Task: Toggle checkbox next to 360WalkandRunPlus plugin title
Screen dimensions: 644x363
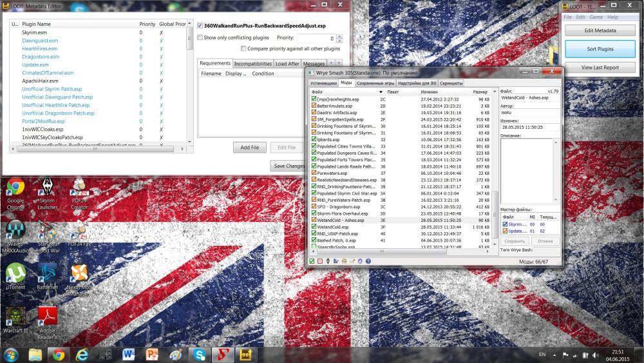Action: click(200, 26)
